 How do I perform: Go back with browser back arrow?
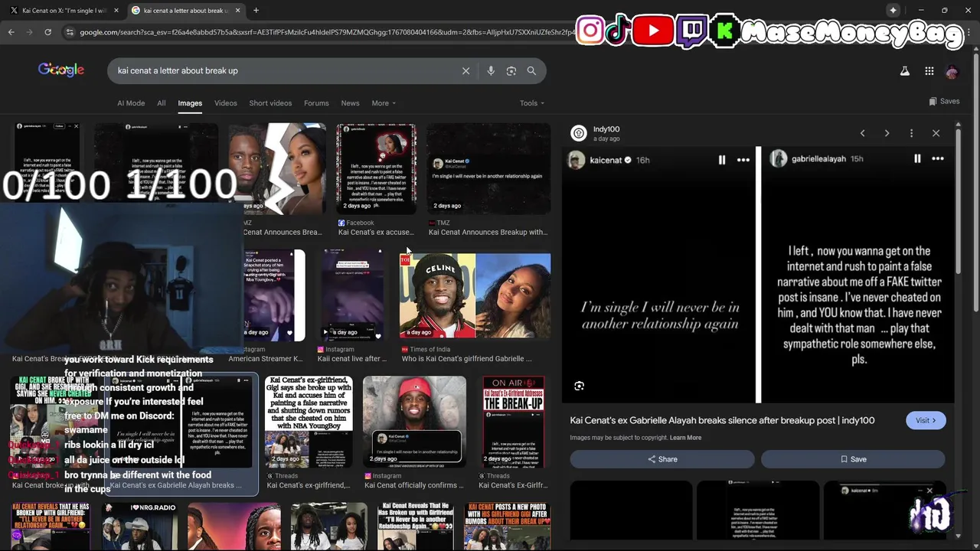point(11,32)
